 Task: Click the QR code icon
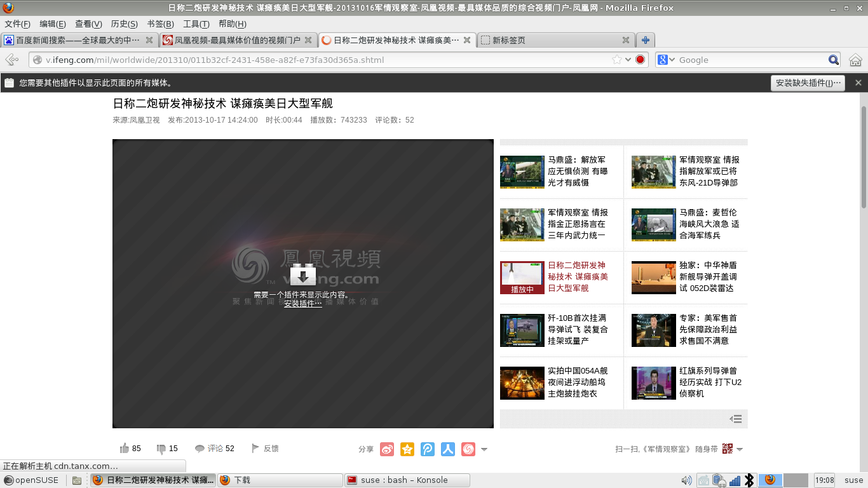pos(728,449)
